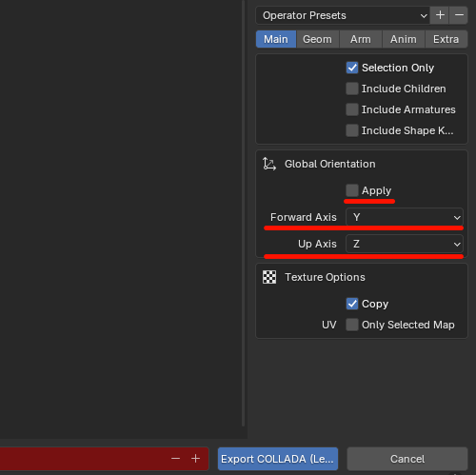Open the Forward Axis dropdown
Image resolution: width=476 pixels, height=475 pixels.
tap(405, 217)
